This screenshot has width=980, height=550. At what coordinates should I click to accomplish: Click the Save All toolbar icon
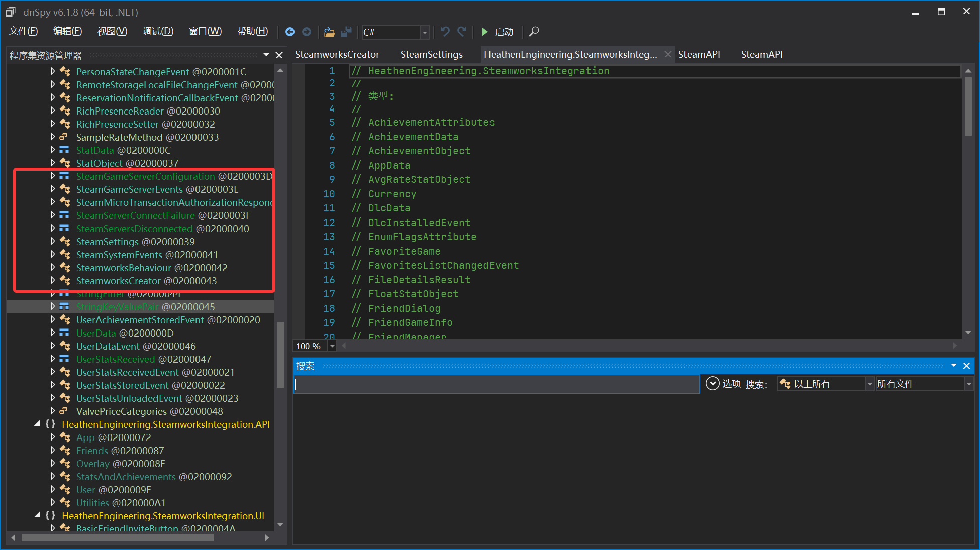(346, 32)
